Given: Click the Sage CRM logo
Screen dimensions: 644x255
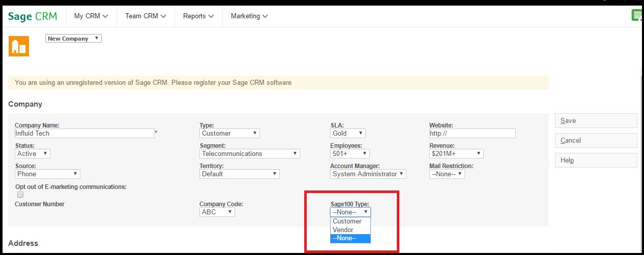Looking at the screenshot, I should (x=33, y=16).
